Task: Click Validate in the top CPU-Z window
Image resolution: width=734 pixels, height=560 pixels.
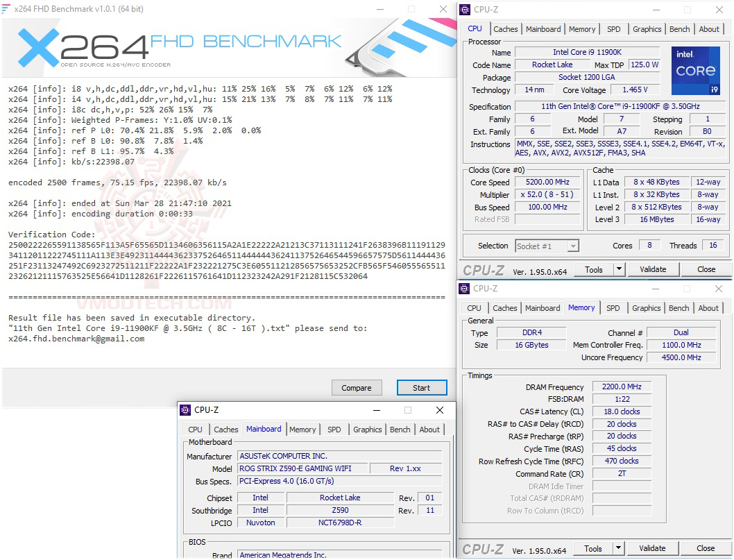Action: coord(653,269)
